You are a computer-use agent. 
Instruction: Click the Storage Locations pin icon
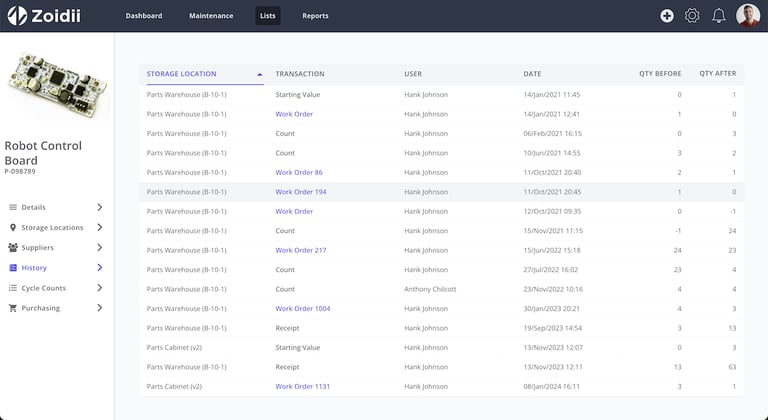pos(13,227)
